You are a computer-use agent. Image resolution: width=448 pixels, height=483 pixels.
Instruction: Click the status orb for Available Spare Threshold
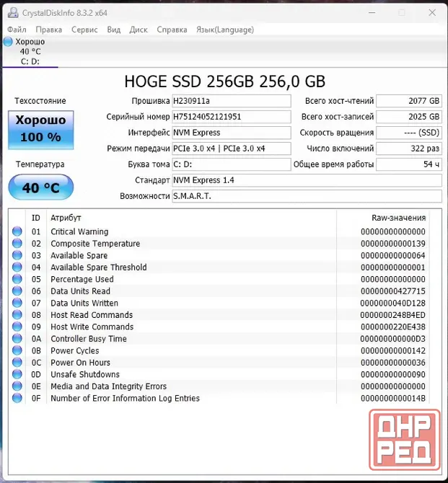click(x=17, y=267)
